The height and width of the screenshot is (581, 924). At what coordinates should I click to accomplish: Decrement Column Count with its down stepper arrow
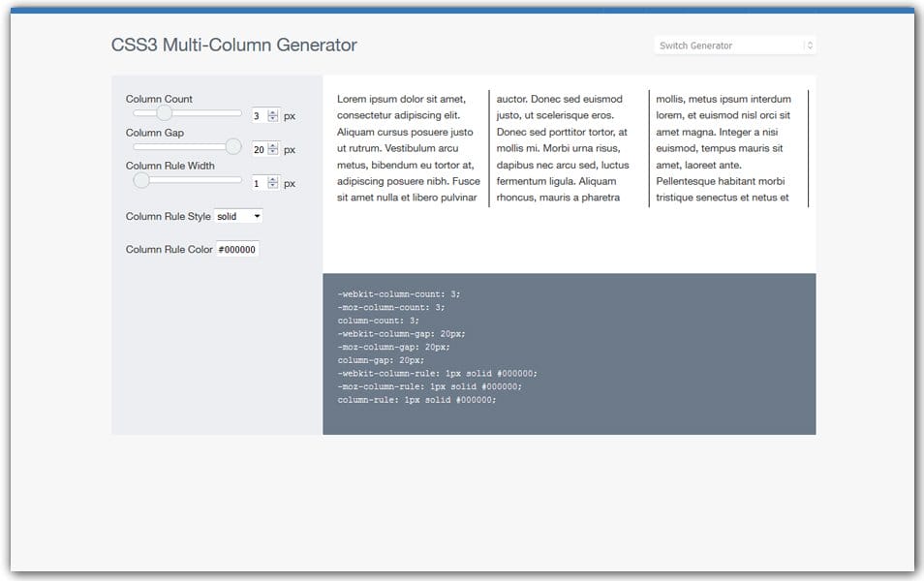(x=272, y=116)
